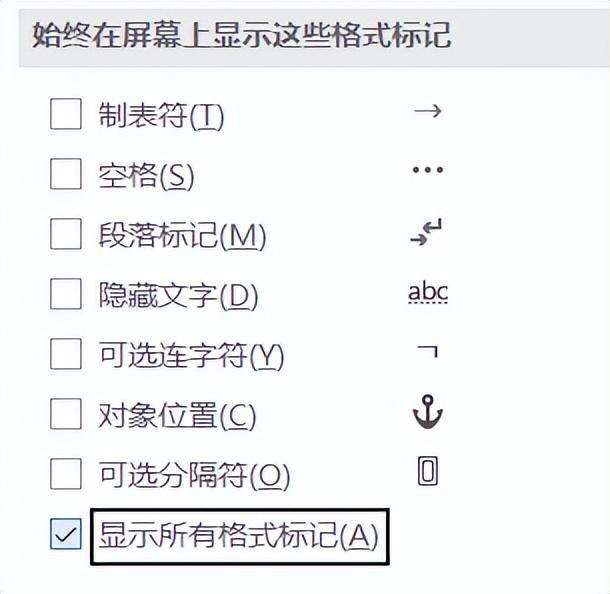Click the 段落标记(M) text label
Image resolution: width=610 pixels, height=594 pixels.
pyautogui.click(x=182, y=236)
